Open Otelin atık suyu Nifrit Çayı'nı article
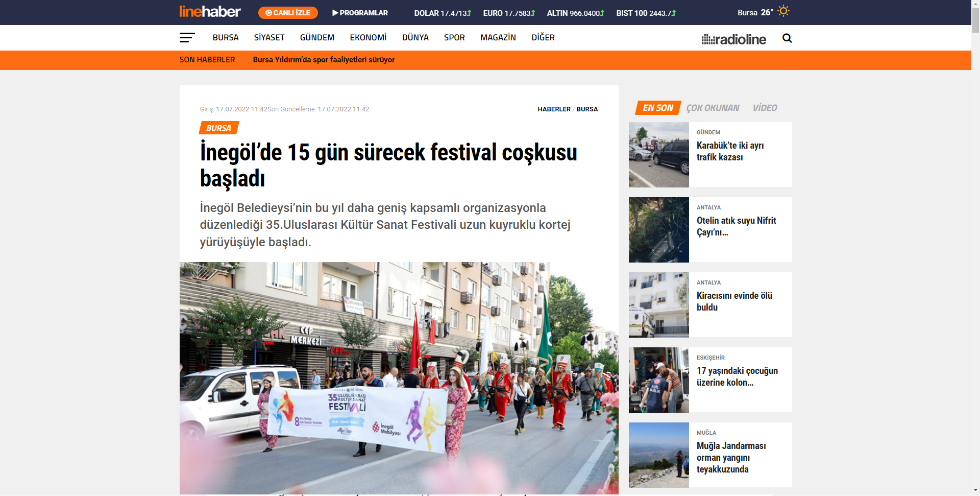 click(x=736, y=226)
